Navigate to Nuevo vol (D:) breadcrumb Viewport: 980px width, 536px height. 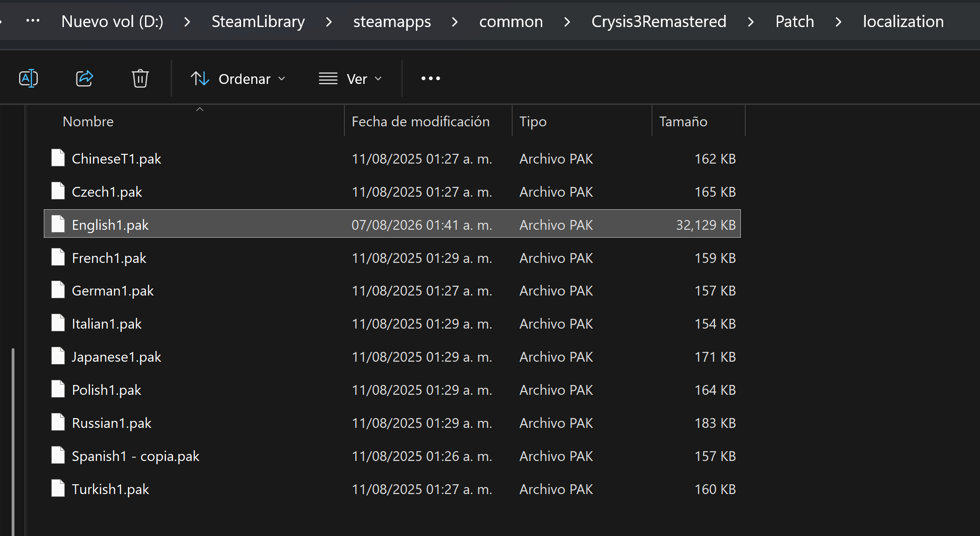tap(112, 21)
